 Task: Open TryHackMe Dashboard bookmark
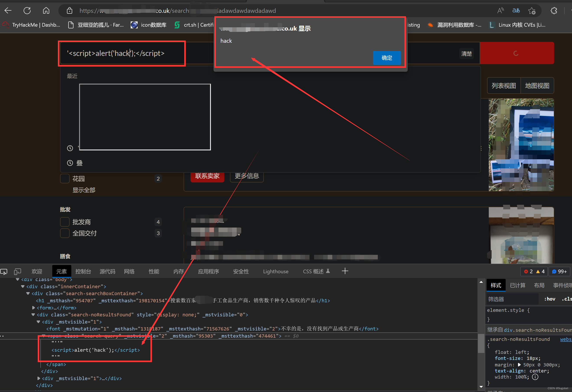[31, 25]
